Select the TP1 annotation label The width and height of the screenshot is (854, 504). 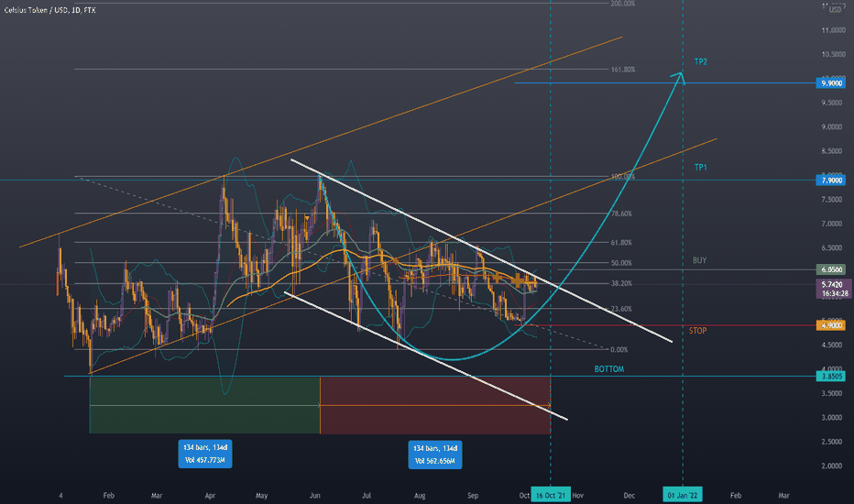(700, 168)
